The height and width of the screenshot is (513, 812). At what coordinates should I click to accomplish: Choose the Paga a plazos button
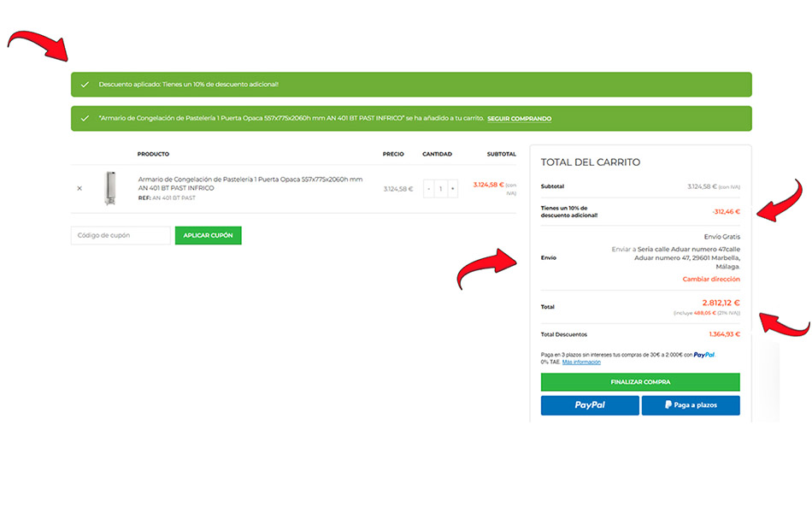[x=691, y=404]
